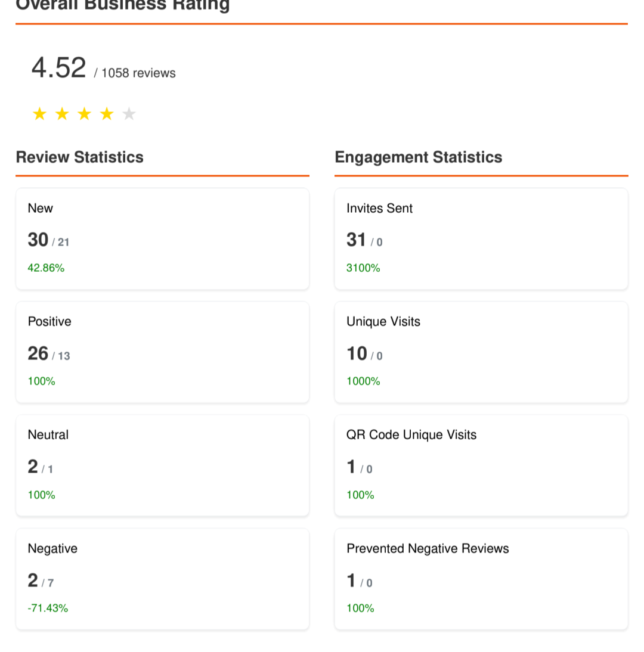This screenshot has height=652, width=644.
Task: Open the New reviews statistics card
Action: coord(162,238)
